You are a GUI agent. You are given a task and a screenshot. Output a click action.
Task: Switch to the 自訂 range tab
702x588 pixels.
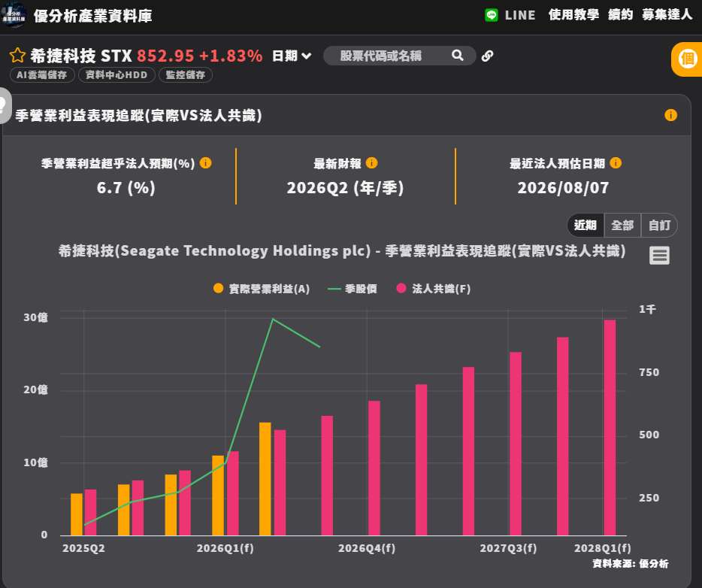pos(659,225)
